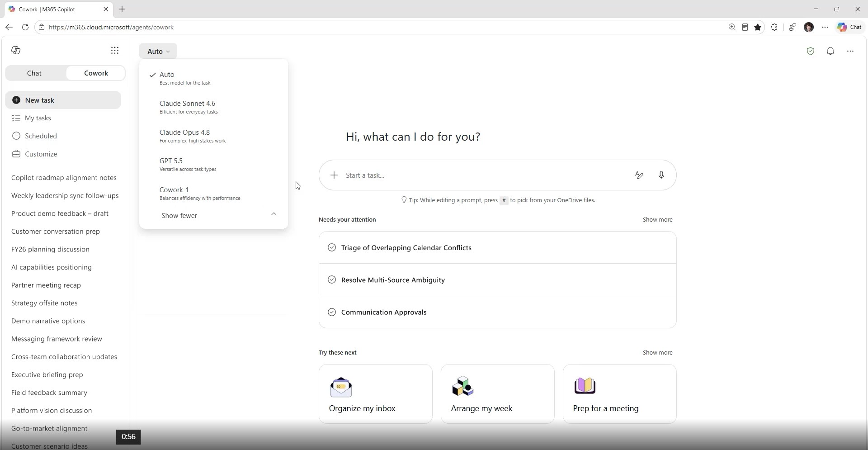Click the protection shield icon
The width and height of the screenshot is (868, 450).
coord(811,51)
